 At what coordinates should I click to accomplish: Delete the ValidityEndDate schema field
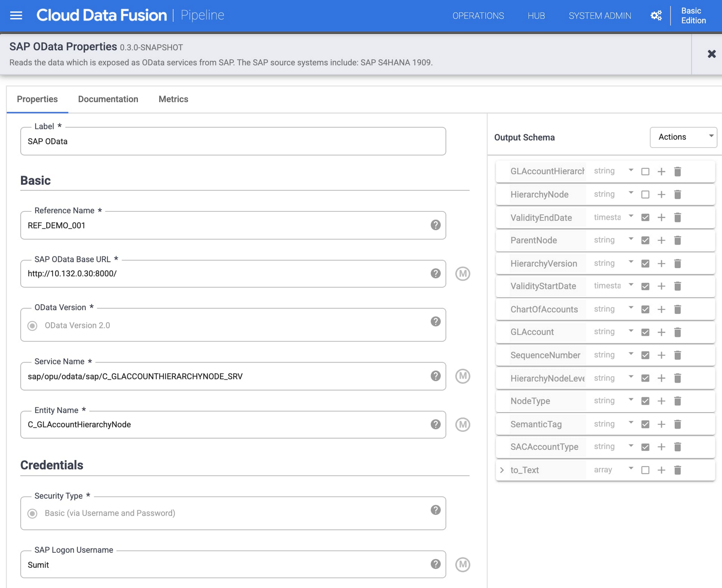677,218
